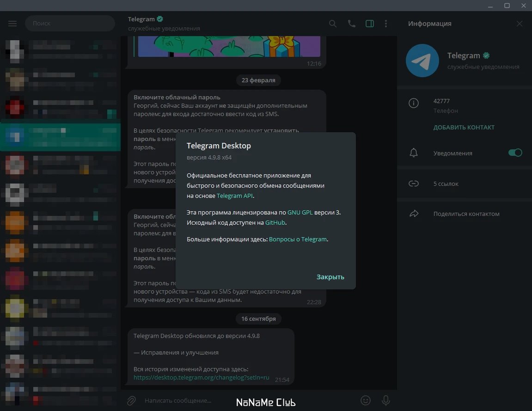Start a call with the phone icon
The height and width of the screenshot is (411, 532).
click(351, 24)
